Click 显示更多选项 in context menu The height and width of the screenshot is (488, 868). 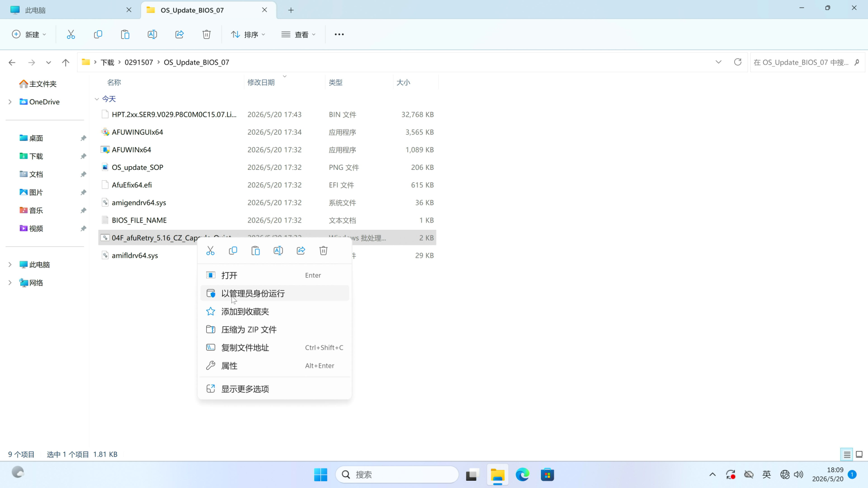[274, 389]
